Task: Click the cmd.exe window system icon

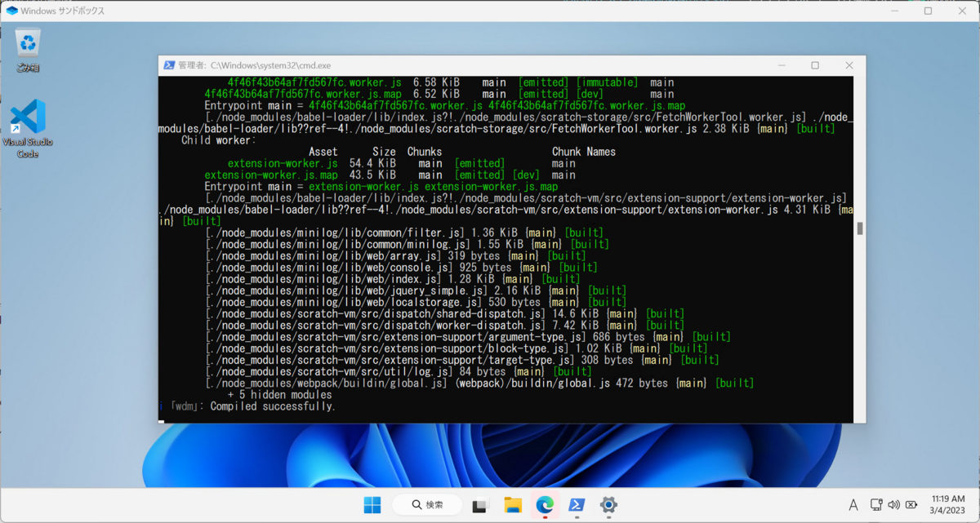Action: point(169,65)
